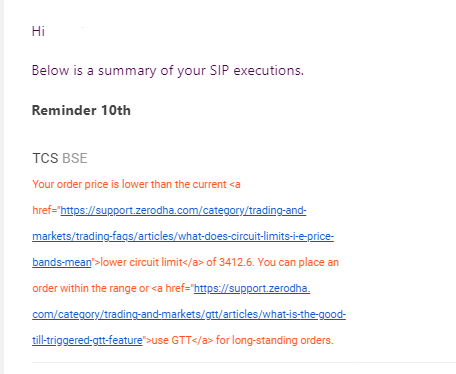Click the first orange href= text
The image size is (456, 374).
(45, 211)
